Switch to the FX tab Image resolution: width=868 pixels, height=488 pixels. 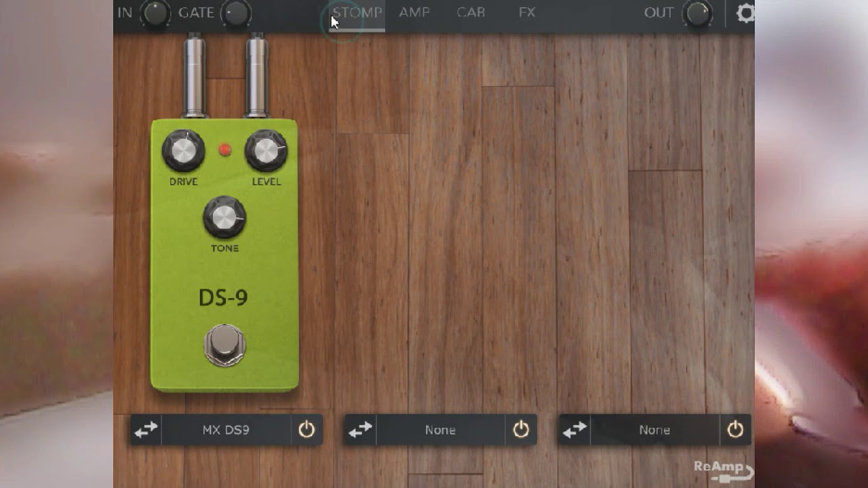[x=527, y=13]
